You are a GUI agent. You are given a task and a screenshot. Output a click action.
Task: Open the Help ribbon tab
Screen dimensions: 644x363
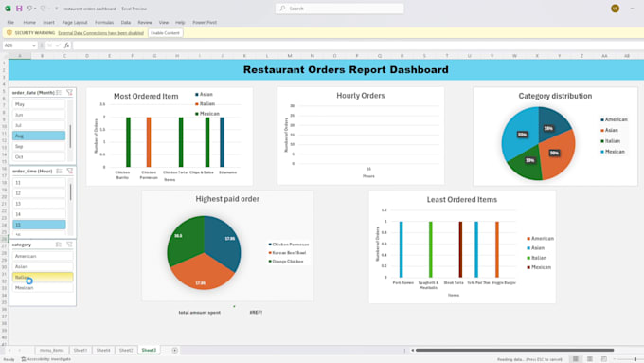point(180,22)
